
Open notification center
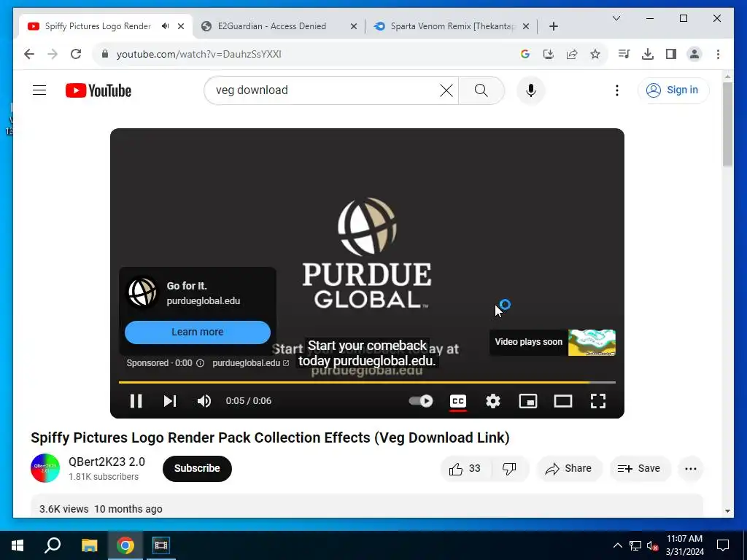click(723, 545)
